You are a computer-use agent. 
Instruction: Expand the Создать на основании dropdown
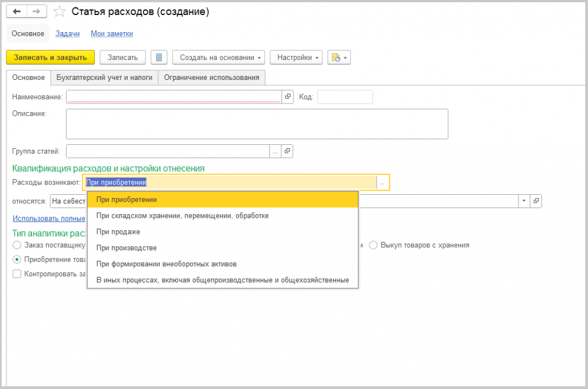(221, 57)
